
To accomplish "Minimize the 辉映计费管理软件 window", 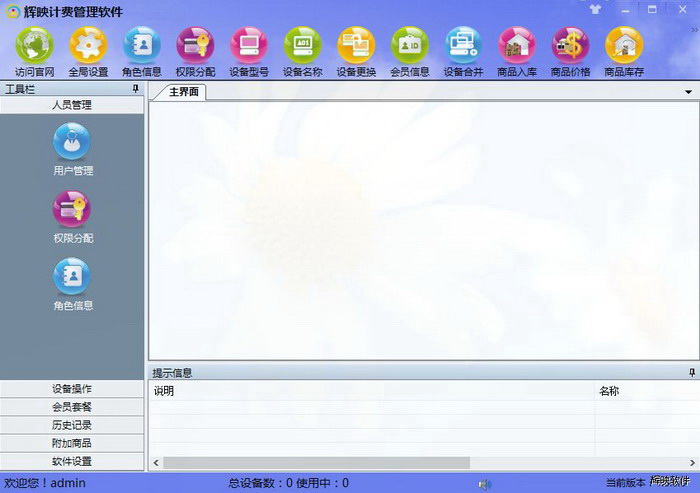I will click(625, 9).
